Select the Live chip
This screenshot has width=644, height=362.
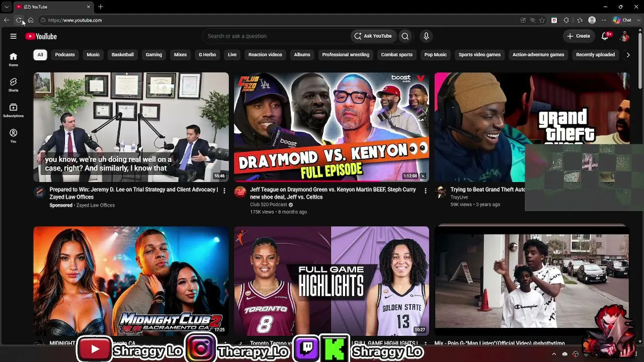(232, 55)
